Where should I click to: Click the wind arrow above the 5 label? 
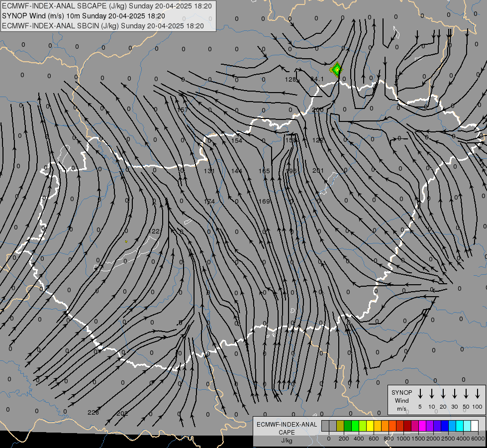point(420,394)
